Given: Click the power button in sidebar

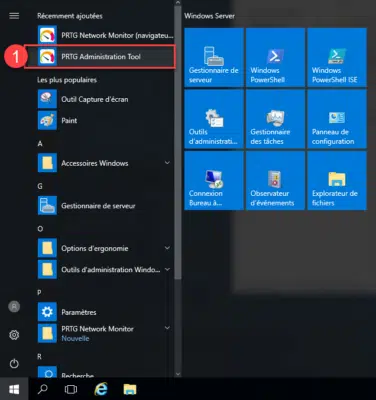Looking at the screenshot, I should coord(14,363).
